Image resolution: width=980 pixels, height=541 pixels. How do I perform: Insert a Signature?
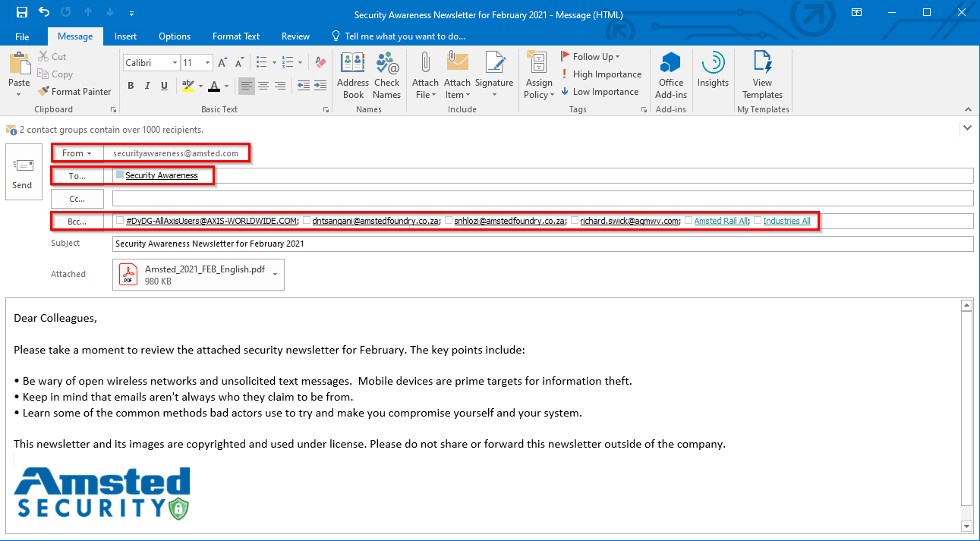coord(495,74)
